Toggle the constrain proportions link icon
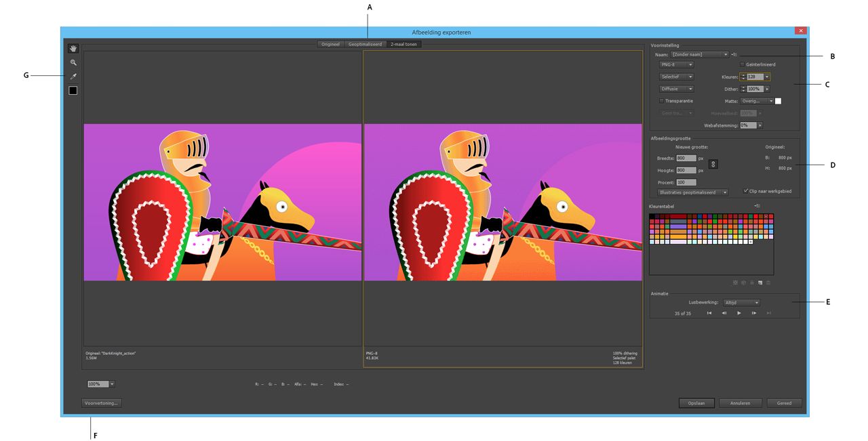The height and width of the screenshot is (441, 868). click(713, 164)
